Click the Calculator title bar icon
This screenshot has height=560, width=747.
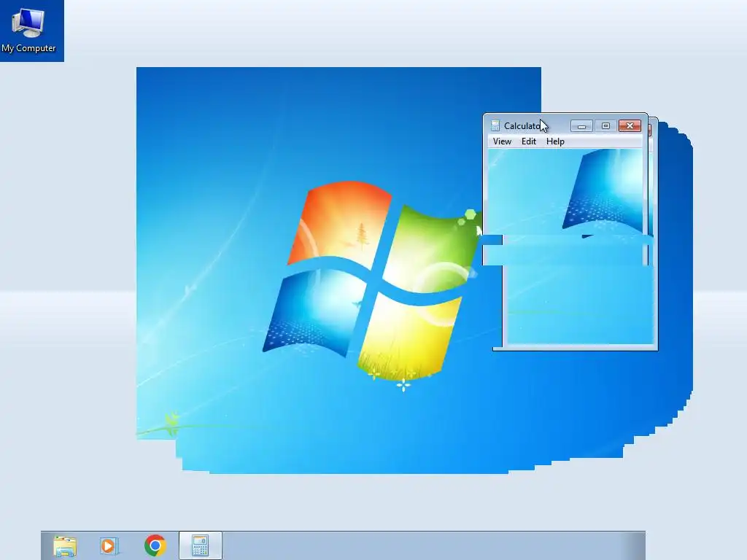pos(495,125)
